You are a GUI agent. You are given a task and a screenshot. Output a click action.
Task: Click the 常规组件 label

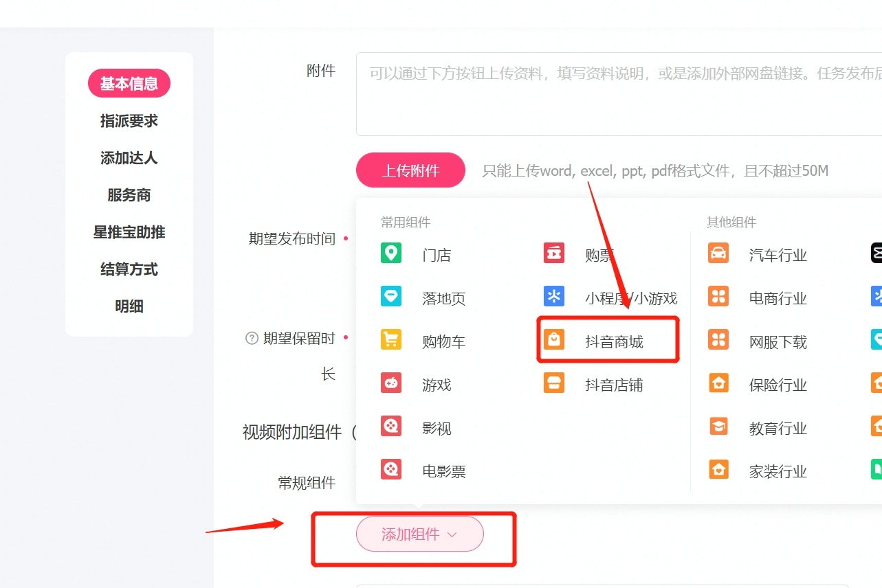(x=307, y=483)
